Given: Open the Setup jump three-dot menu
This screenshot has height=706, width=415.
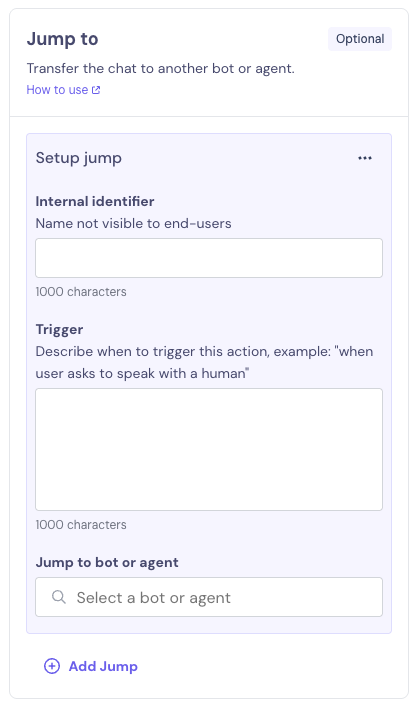Looking at the screenshot, I should 365,158.
